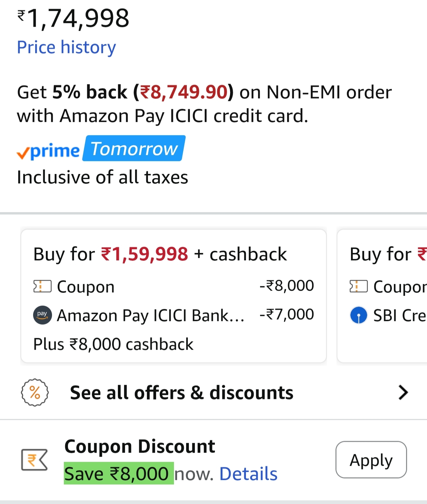Click the coupon tag icon in SBI offer card

tap(358, 286)
